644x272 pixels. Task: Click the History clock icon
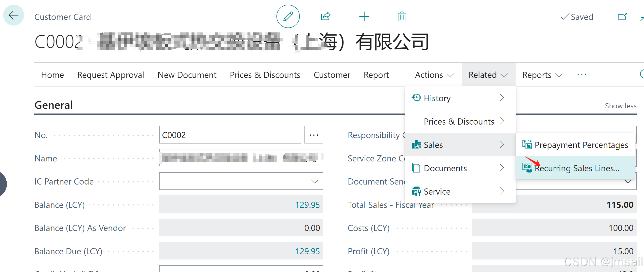point(416,98)
